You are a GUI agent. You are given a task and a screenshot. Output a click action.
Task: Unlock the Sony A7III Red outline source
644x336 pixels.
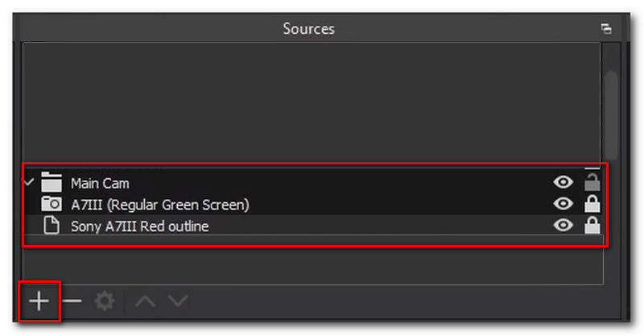(592, 226)
